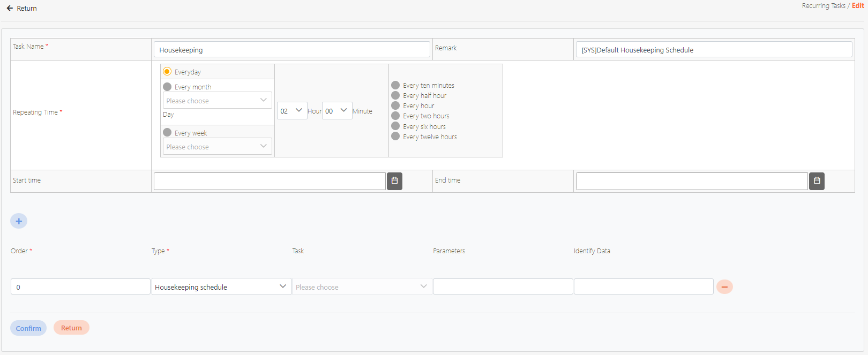Viewport: 868px width, 355px height.
Task: Open the Housekeeping schedule Type dropdown
Action: pyautogui.click(x=221, y=287)
